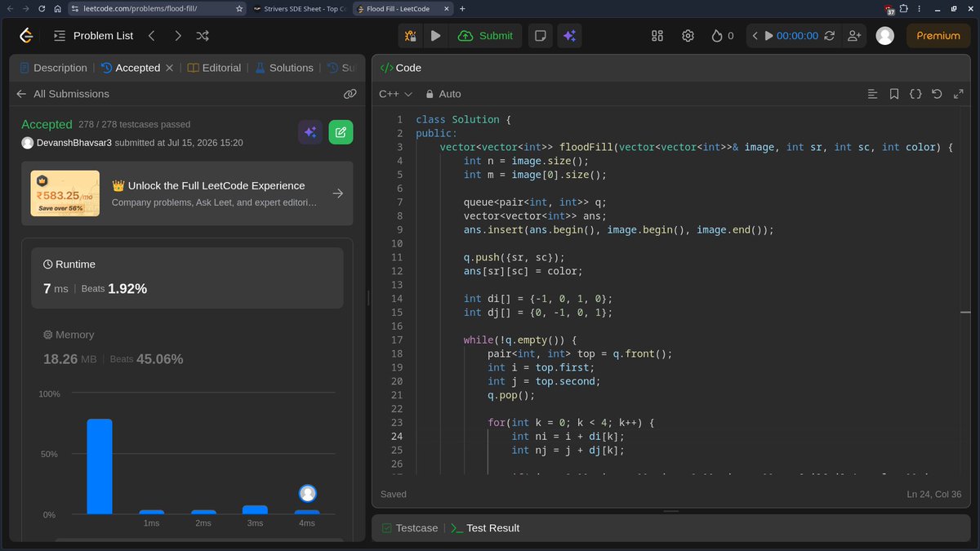The height and width of the screenshot is (551, 980).
Task: Open a new browser tab
Action: pos(462,8)
